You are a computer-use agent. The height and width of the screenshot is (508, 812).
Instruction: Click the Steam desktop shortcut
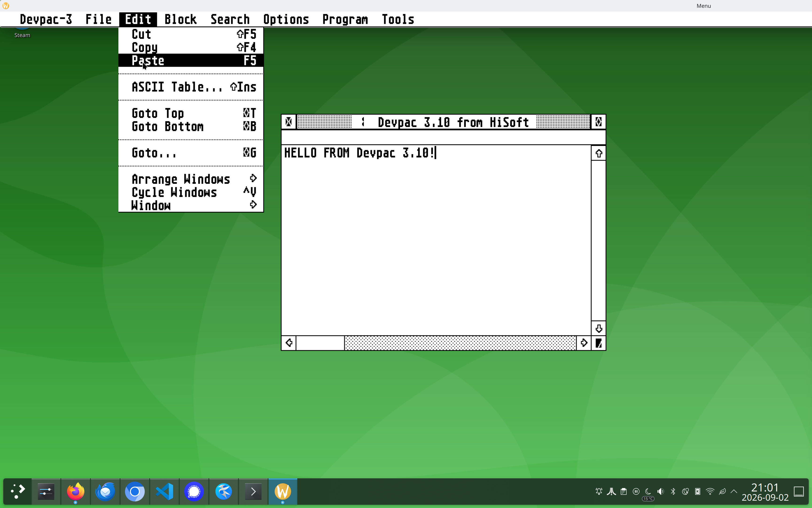coord(22,33)
